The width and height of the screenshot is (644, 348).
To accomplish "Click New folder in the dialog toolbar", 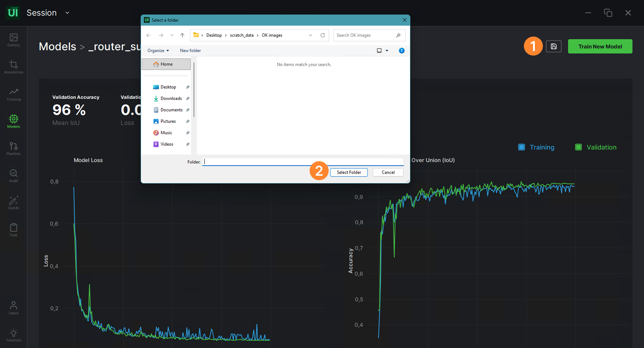I will (x=190, y=51).
